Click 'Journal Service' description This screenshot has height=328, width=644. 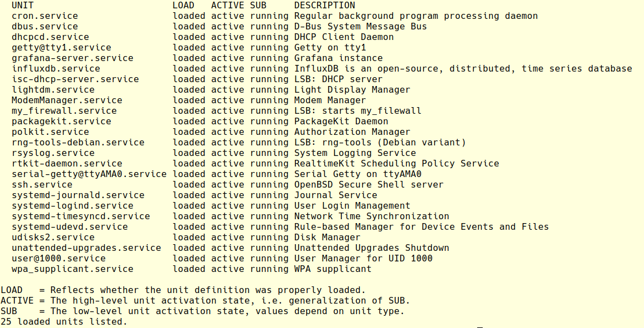335,195
